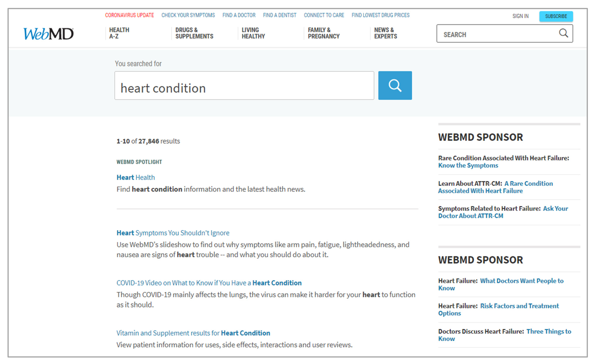Open the Health A-Z menu

click(119, 33)
